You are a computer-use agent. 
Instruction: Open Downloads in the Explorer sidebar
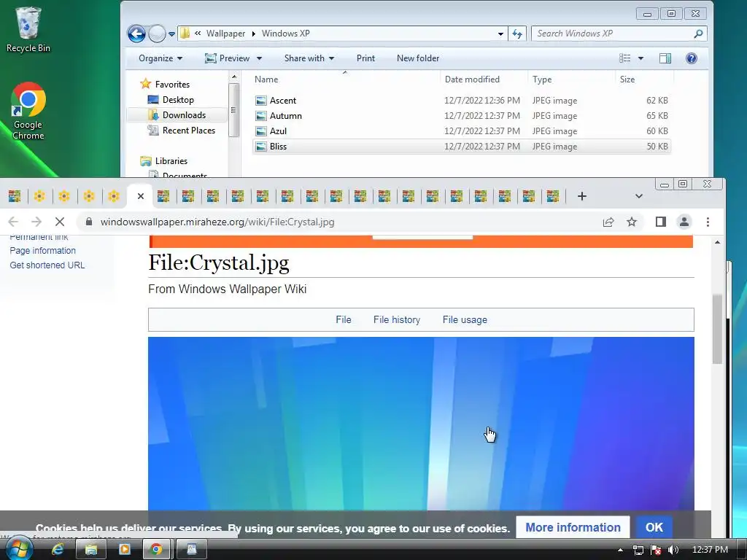tap(177, 114)
